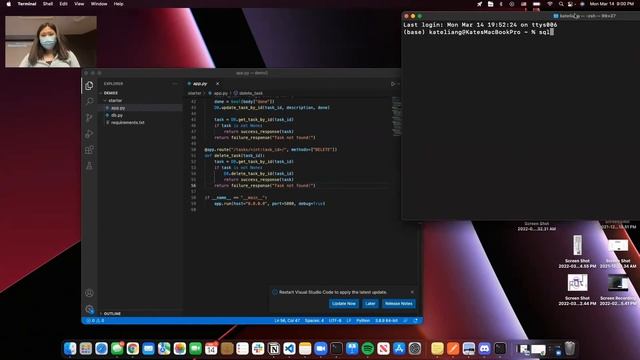Click LF end-of-line status item
The width and height of the screenshot is (640, 360).
click(x=349, y=321)
